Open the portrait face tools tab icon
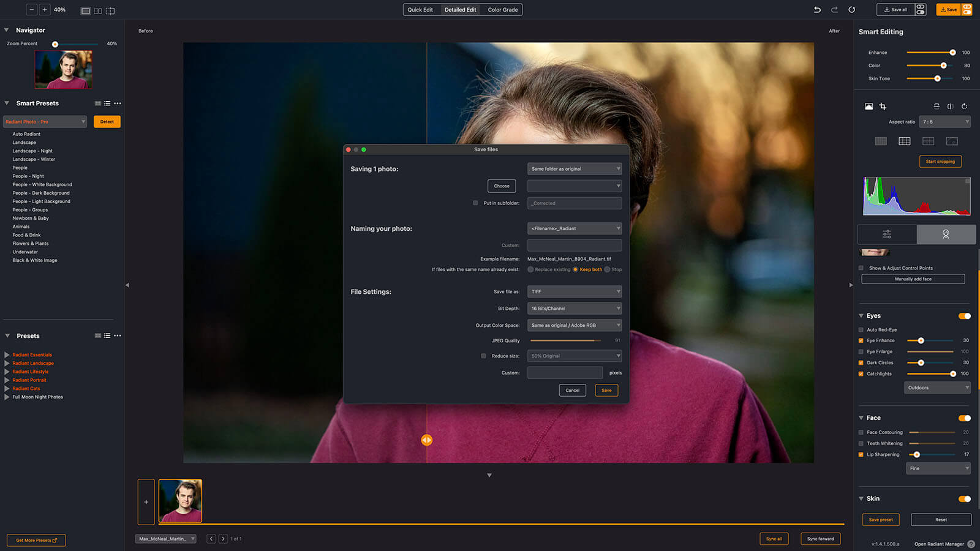 [x=946, y=234]
